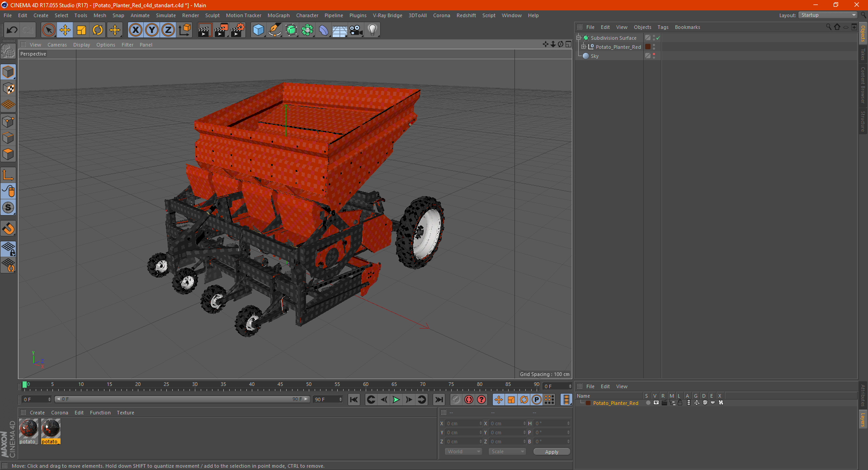Open spline Pen tool

click(x=275, y=30)
